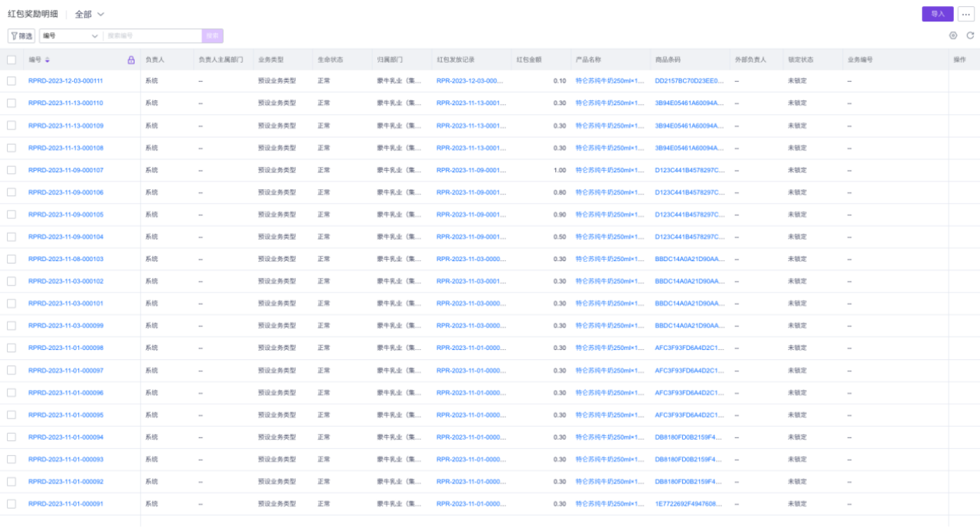Refresh the list with reload icon
This screenshot has width=980, height=527.
(970, 35)
